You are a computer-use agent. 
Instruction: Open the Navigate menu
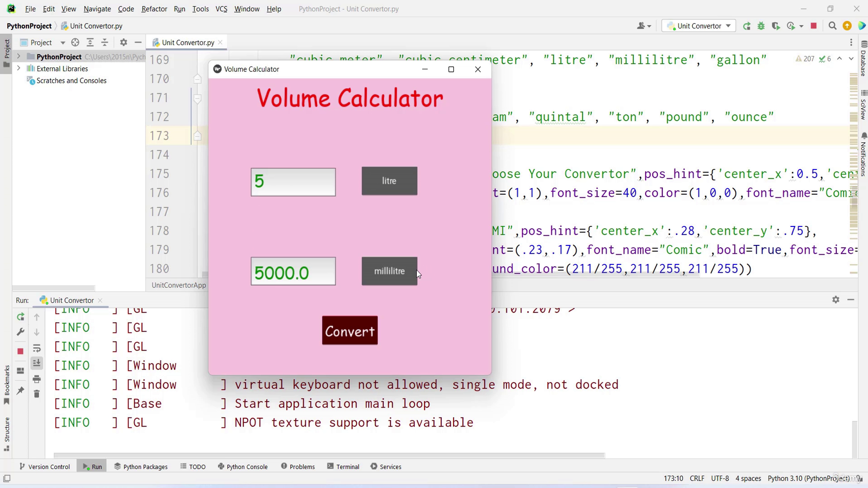[x=97, y=9]
